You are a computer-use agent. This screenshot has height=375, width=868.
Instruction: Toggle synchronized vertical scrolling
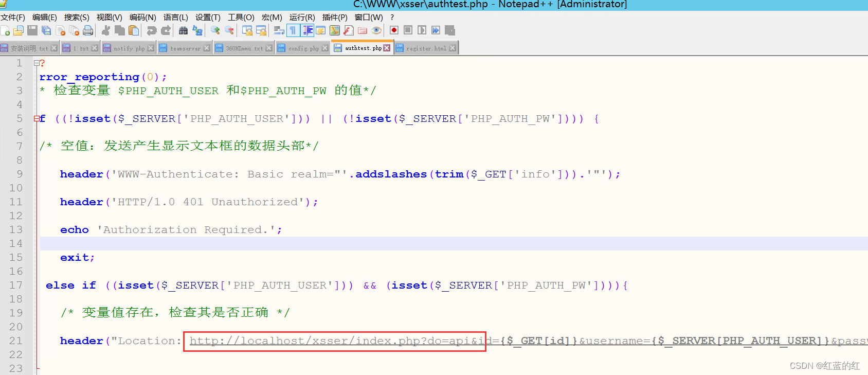247,31
